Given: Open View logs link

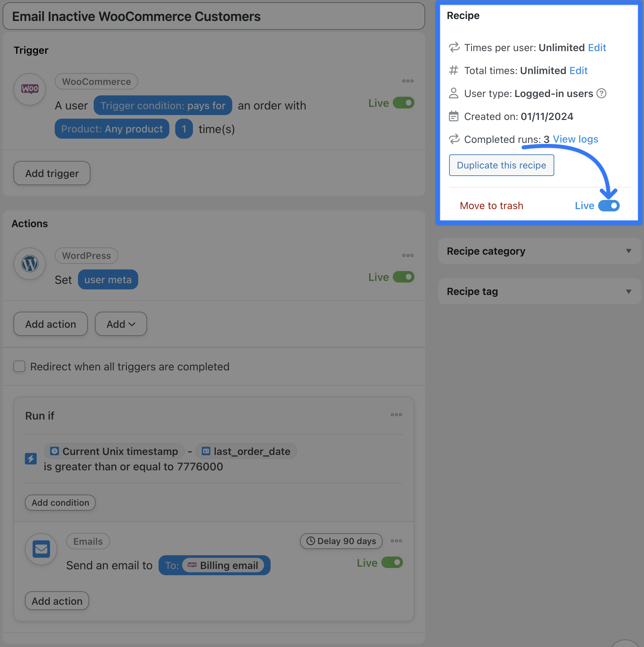Looking at the screenshot, I should pos(576,139).
